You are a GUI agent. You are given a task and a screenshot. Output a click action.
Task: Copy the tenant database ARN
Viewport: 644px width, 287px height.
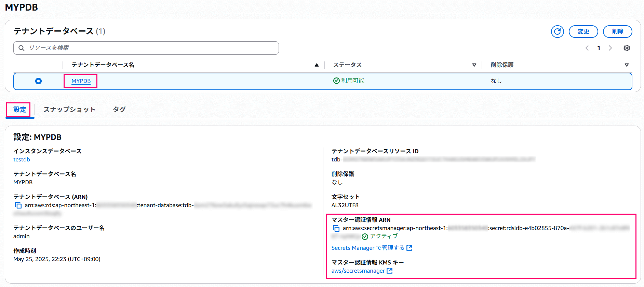(x=18, y=205)
